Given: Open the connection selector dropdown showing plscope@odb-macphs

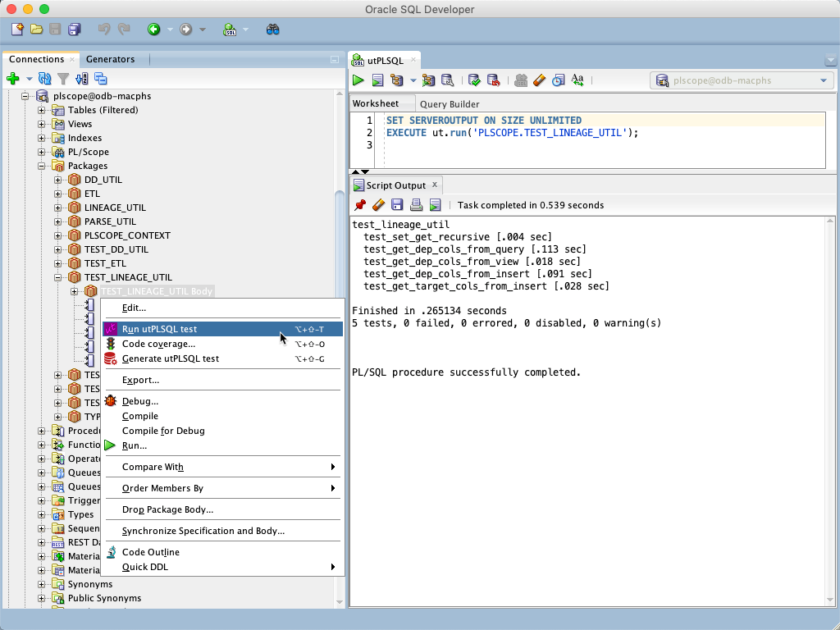Looking at the screenshot, I should pyautogui.click(x=823, y=80).
